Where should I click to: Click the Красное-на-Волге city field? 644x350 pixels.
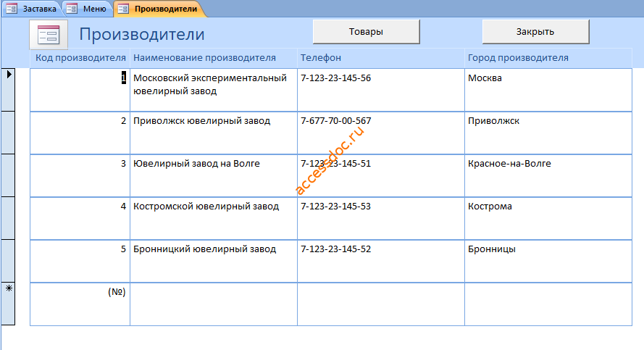click(548, 175)
